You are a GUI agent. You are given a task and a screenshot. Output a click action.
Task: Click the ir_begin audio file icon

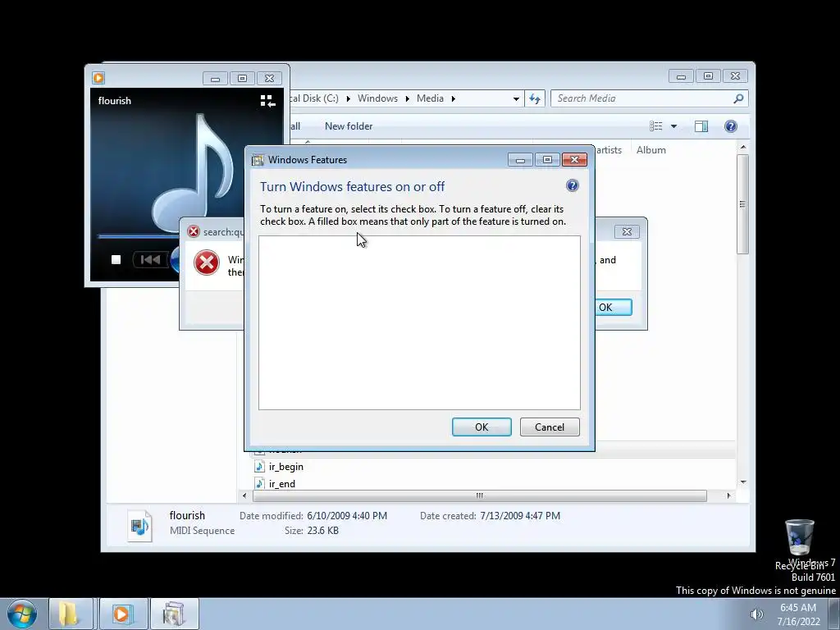(x=260, y=467)
